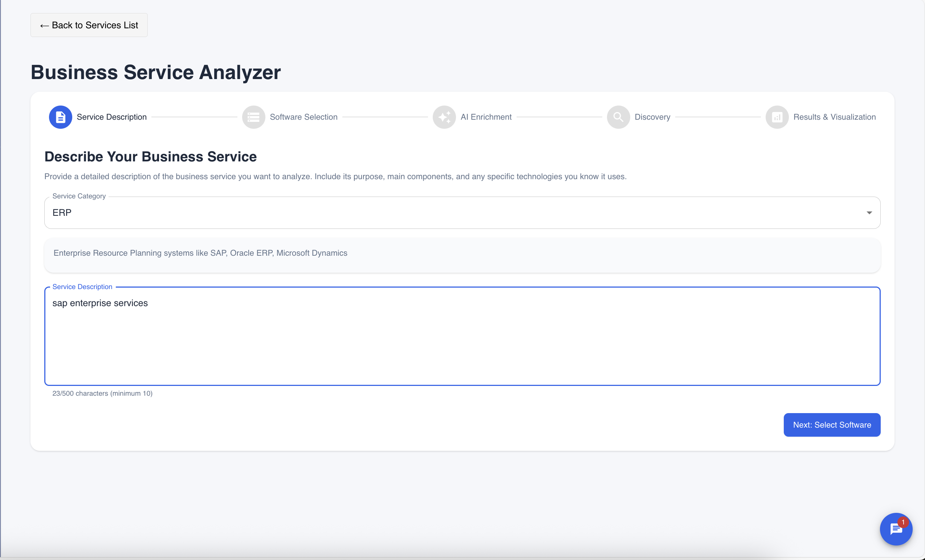Select the AI Enrichment step label
The height and width of the screenshot is (560, 925).
click(486, 117)
